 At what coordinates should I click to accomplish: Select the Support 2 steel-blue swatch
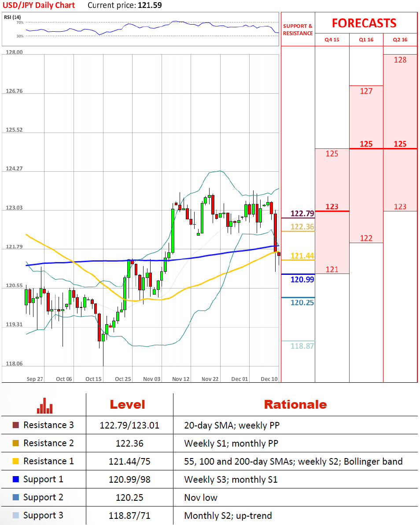(16, 497)
